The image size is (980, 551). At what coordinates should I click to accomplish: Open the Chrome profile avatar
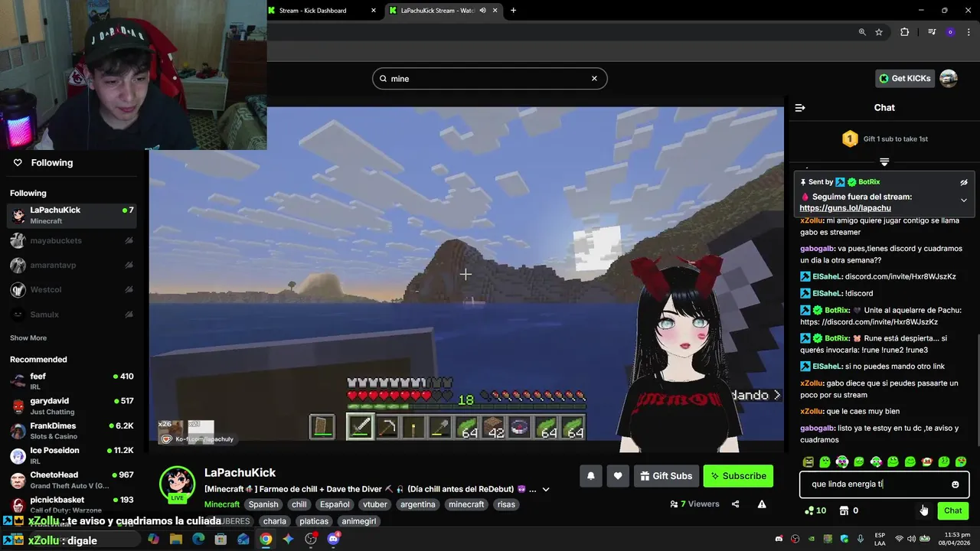[x=950, y=32]
